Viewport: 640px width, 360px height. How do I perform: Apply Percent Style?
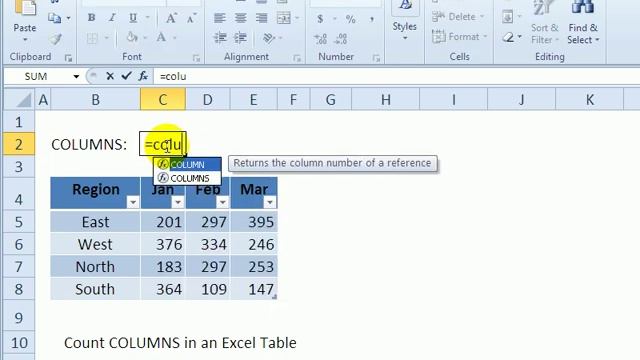(x=350, y=19)
